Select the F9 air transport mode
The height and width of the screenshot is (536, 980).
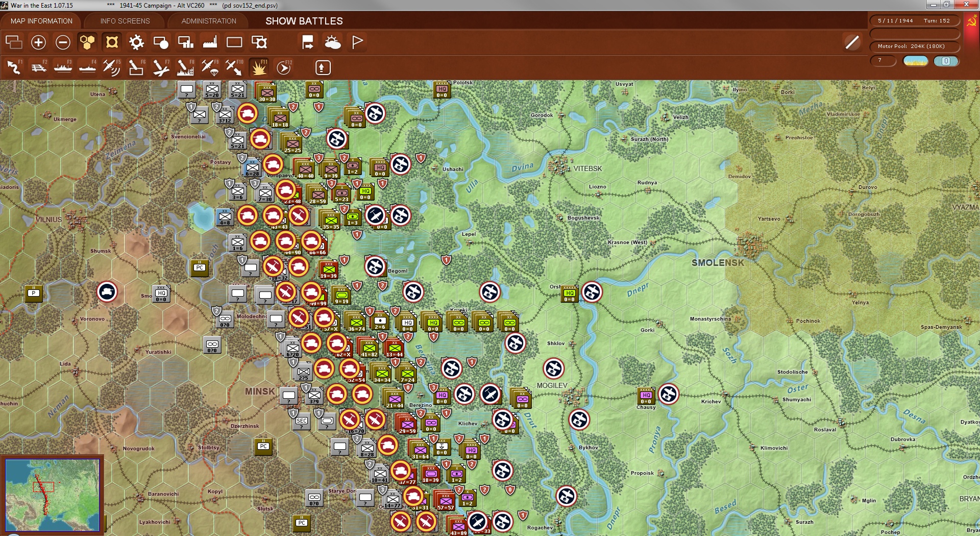coord(210,67)
